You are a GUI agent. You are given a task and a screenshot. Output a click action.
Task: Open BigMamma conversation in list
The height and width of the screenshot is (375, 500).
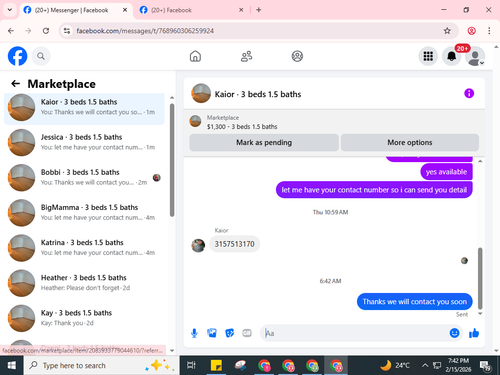coord(84,213)
